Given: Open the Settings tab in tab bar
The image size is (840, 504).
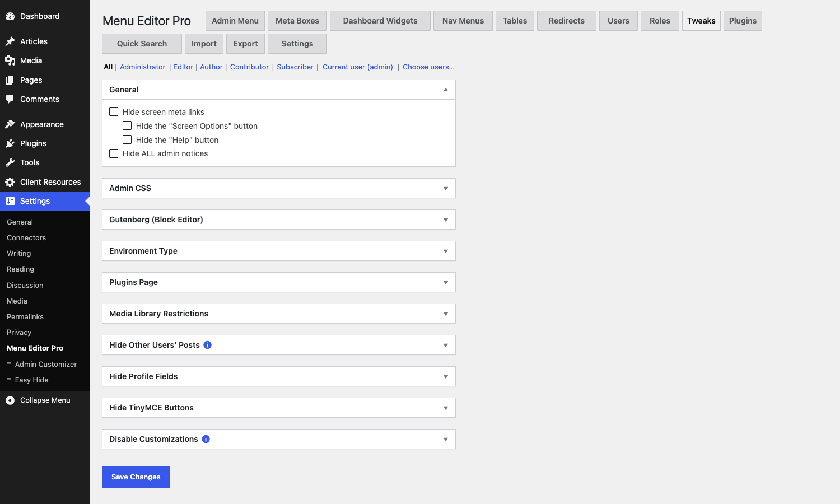Looking at the screenshot, I should pos(297,44).
